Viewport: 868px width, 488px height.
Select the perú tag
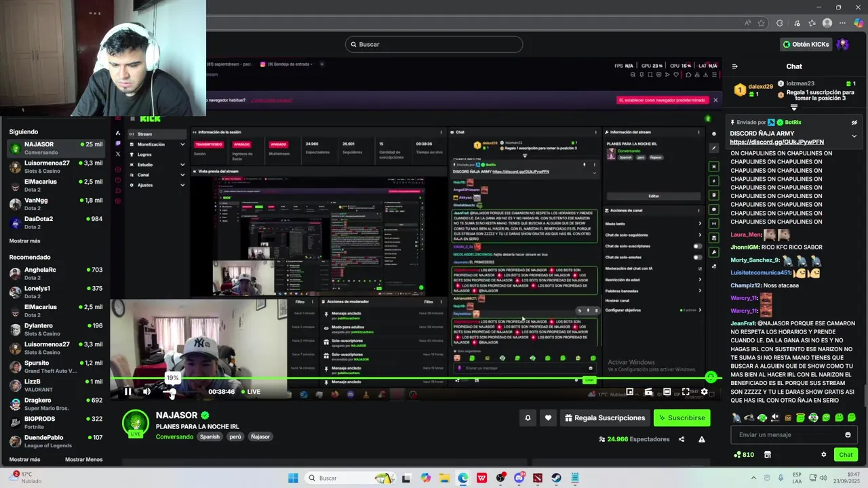coord(235,436)
